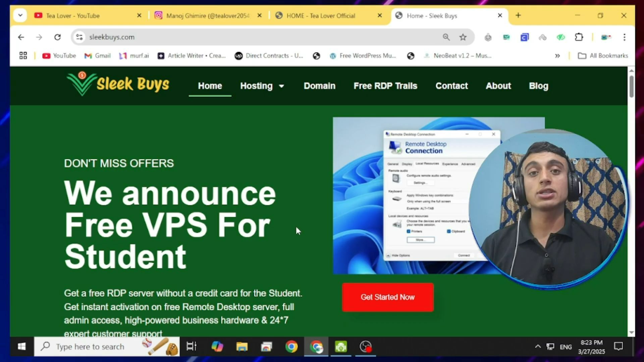Click the taskbar search box
The height and width of the screenshot is (362, 644).
[107, 347]
